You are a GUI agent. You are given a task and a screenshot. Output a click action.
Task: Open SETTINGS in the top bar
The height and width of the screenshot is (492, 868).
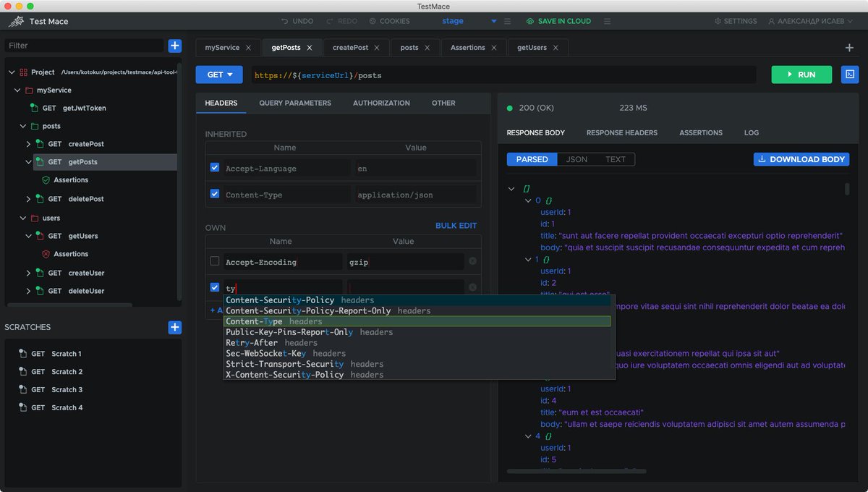click(x=736, y=21)
